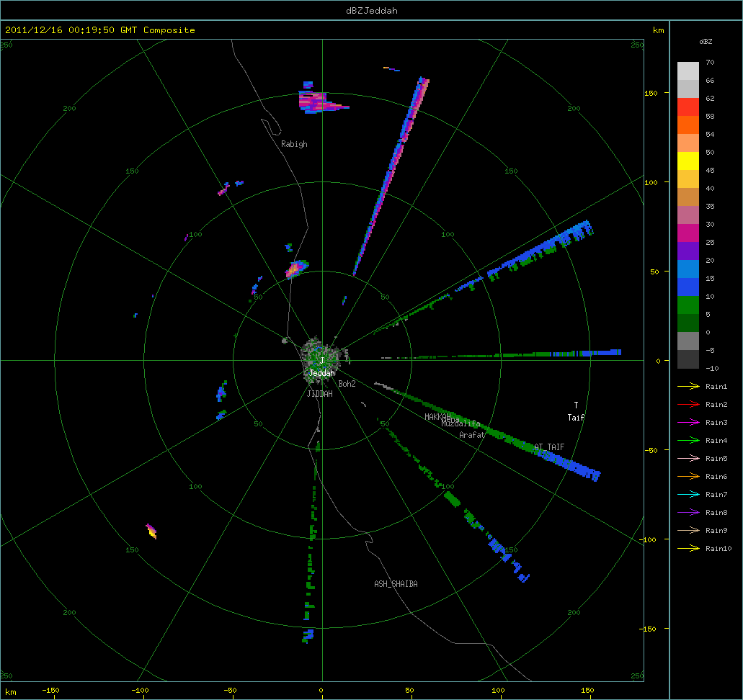This screenshot has width=743, height=700.
Task: Click the white Jeddah radar site label
Action: pos(321,373)
